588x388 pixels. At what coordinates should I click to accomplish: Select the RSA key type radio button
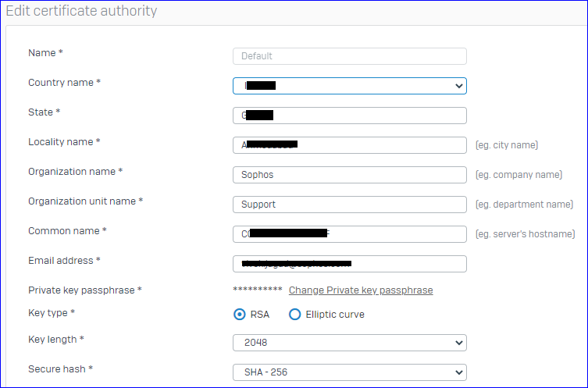(239, 314)
